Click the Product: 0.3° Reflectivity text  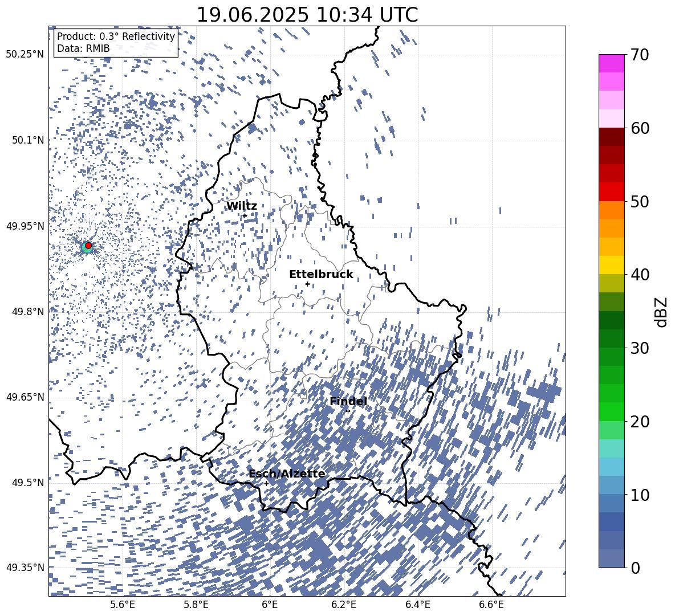[116, 36]
